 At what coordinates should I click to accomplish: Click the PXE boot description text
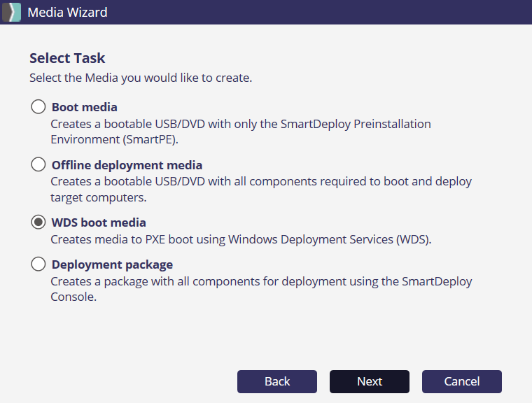(241, 239)
